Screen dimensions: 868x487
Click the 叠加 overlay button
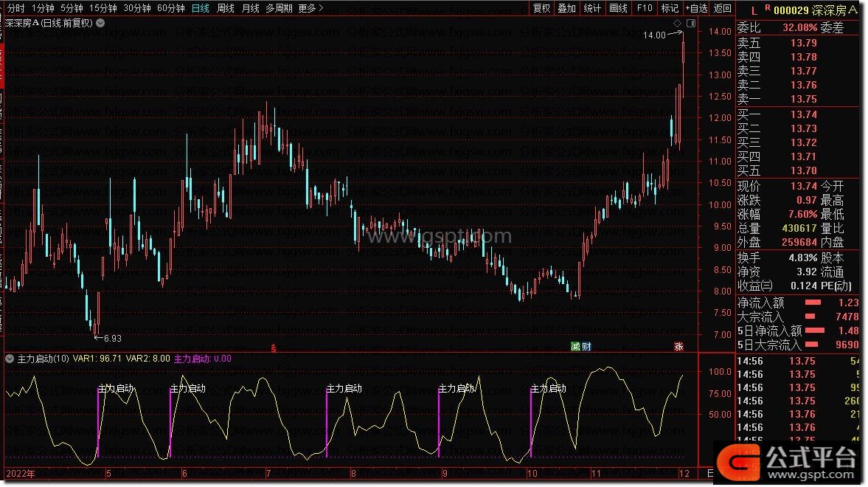point(567,8)
